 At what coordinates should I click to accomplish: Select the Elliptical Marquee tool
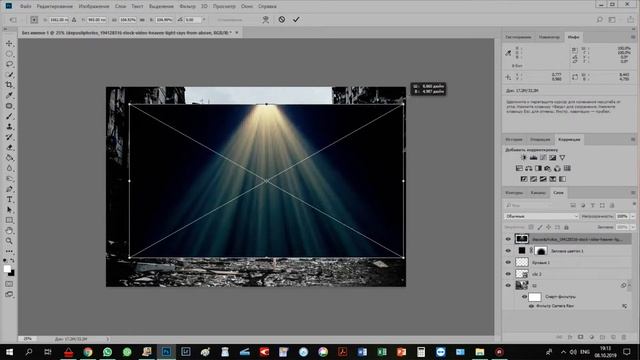point(9,54)
